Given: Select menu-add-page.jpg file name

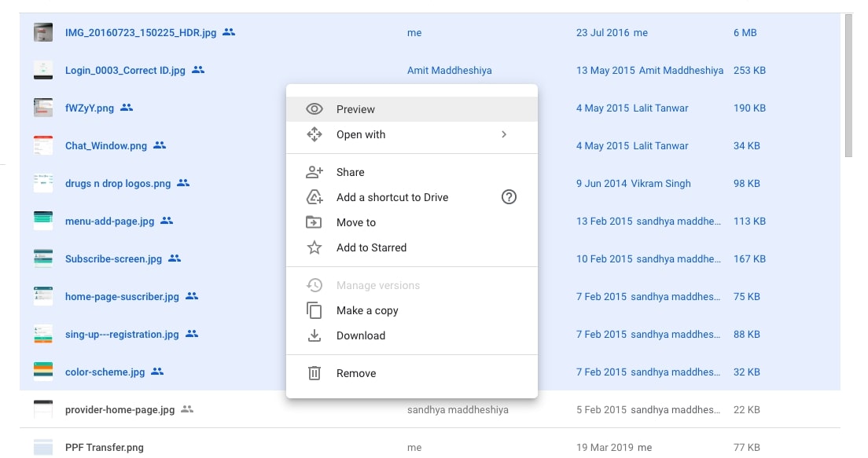Looking at the screenshot, I should coord(109,221).
